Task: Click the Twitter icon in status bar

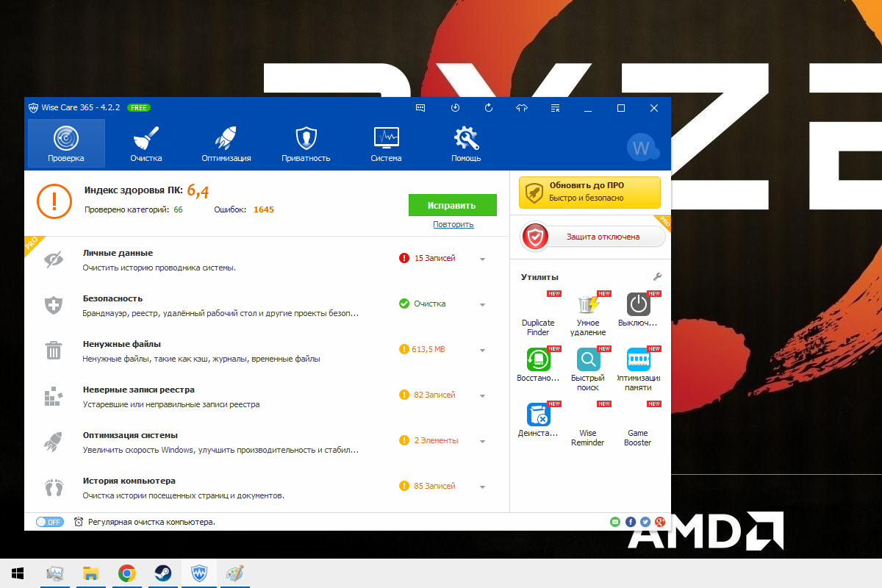Action: click(645, 522)
